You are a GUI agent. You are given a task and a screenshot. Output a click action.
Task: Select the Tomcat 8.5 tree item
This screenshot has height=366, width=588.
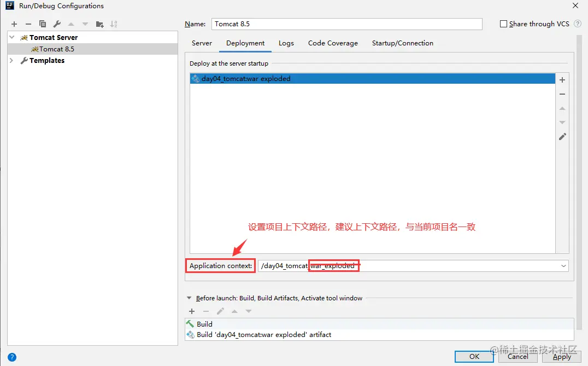point(92,49)
